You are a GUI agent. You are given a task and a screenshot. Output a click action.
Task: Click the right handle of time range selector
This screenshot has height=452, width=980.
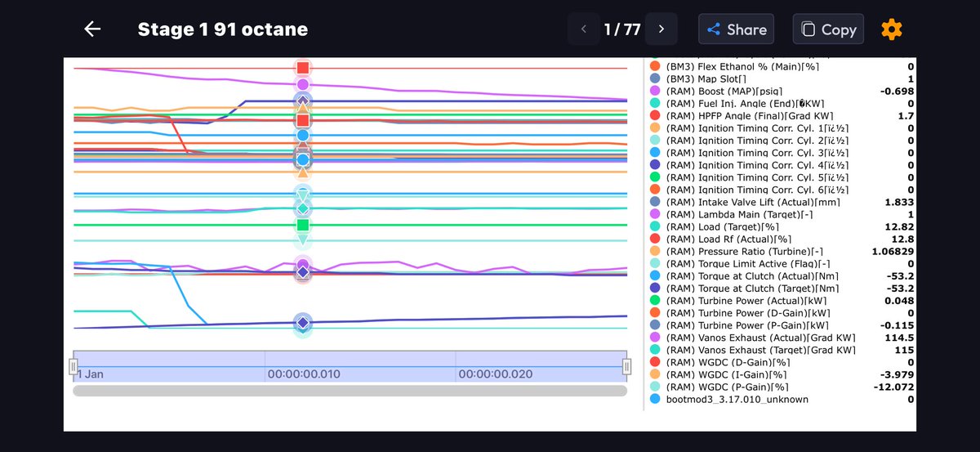(x=626, y=366)
